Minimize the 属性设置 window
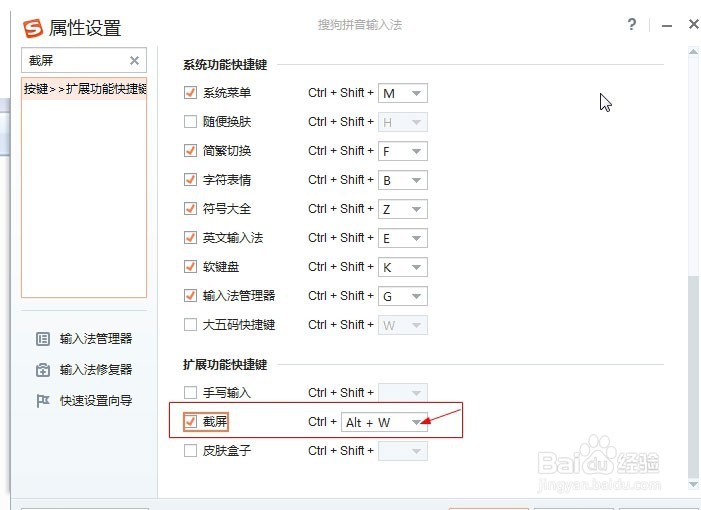 [x=667, y=26]
